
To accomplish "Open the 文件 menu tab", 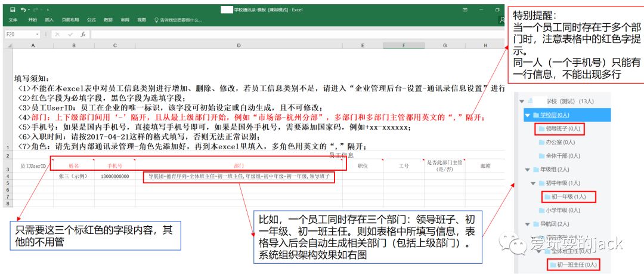I will (13, 20).
